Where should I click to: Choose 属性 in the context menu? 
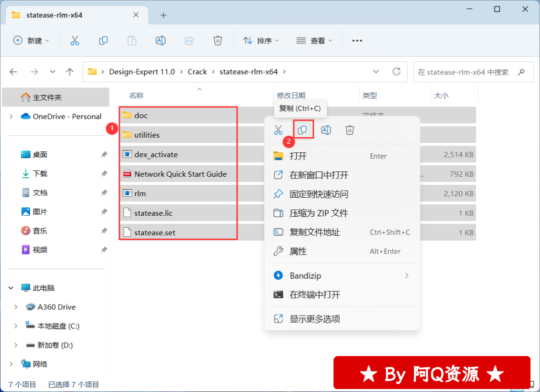click(342, 251)
